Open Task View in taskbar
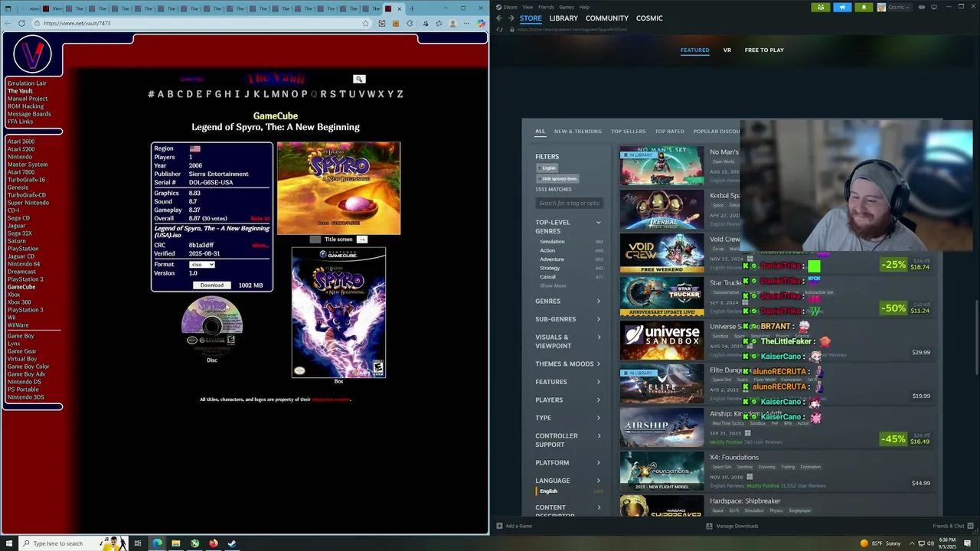The image size is (980, 551). [x=138, y=543]
